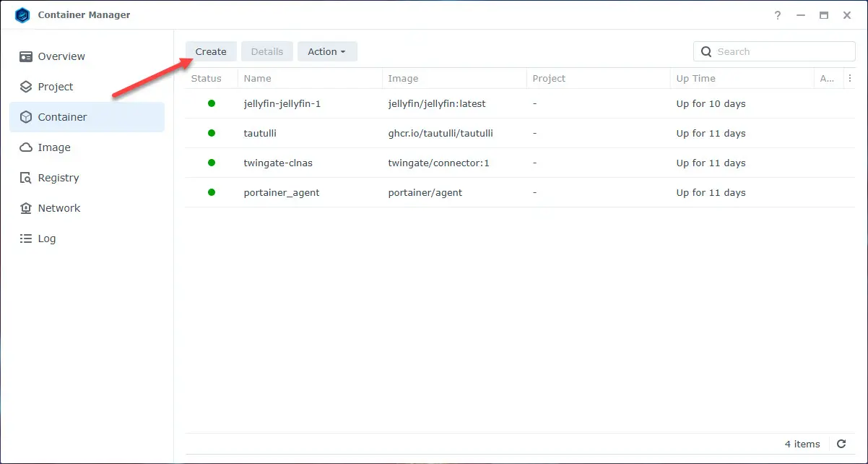
Task: Select the twingate-clnas container name
Action: [x=278, y=163]
